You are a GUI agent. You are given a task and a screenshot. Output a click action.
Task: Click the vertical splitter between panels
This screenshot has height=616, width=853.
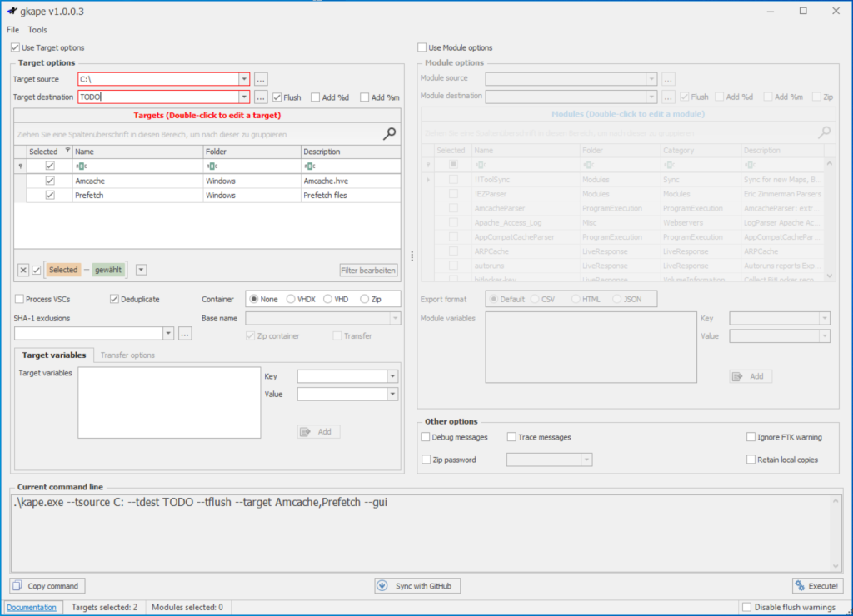point(412,256)
